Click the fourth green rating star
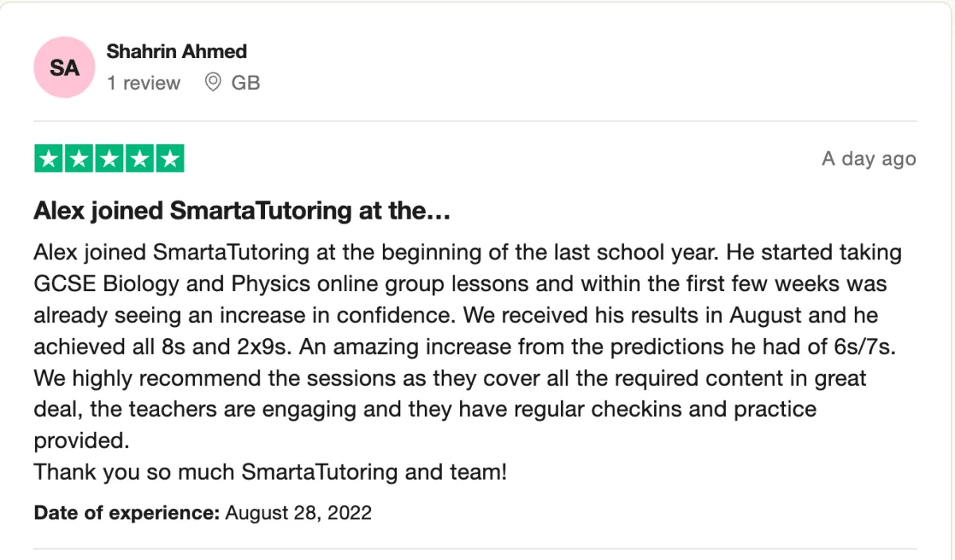The width and height of the screenshot is (955, 560). click(x=139, y=159)
